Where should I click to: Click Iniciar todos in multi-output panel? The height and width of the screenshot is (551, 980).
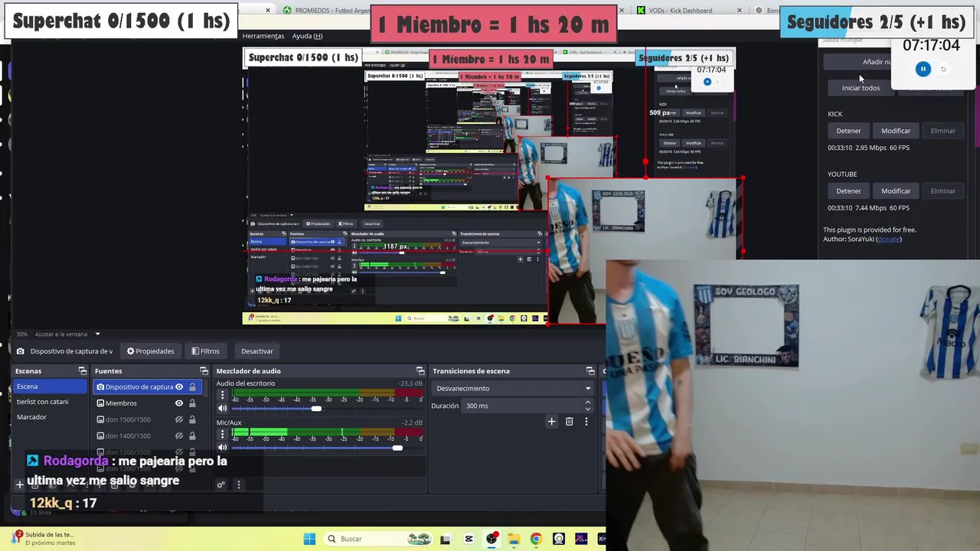861,88
